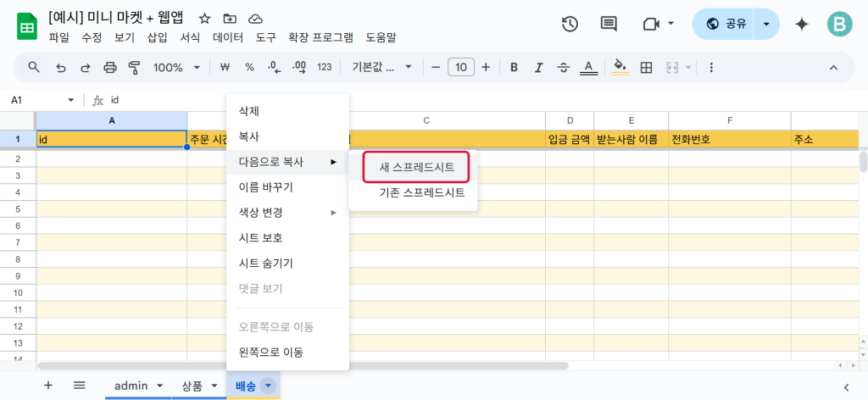Click the undo arrow icon

pyautogui.click(x=60, y=67)
